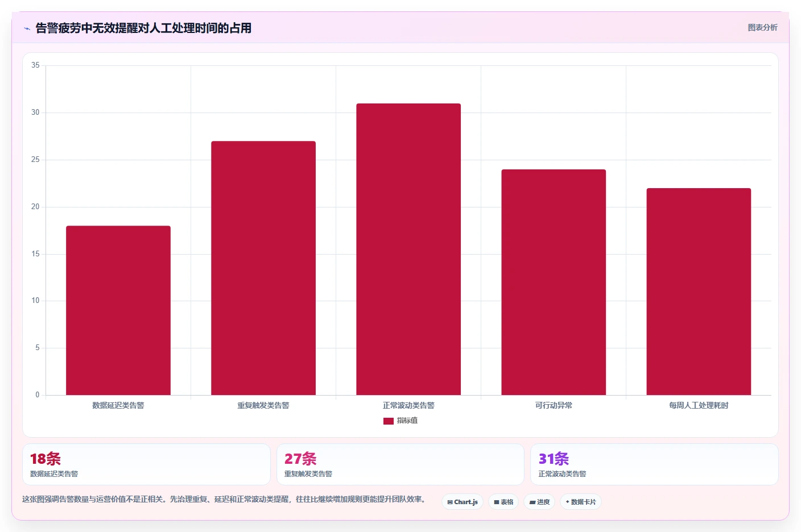Select the Chart.js tag chip
The height and width of the screenshot is (532, 801).
[463, 502]
